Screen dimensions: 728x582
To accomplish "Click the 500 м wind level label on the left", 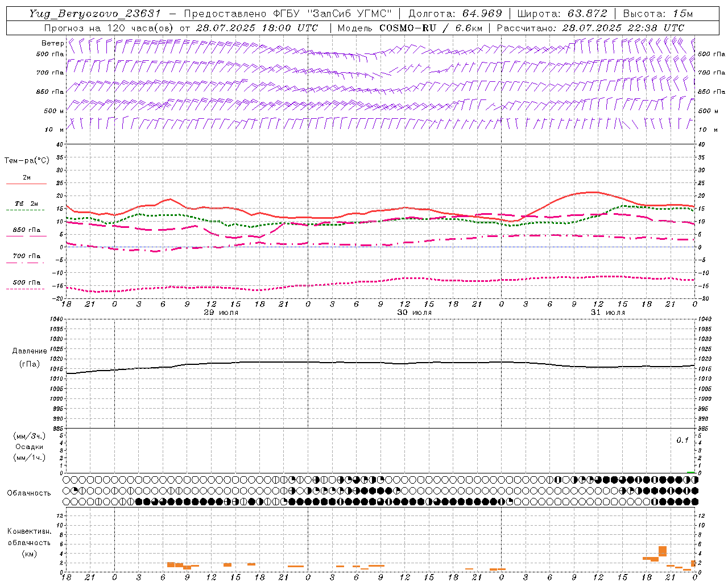I will click(54, 111).
